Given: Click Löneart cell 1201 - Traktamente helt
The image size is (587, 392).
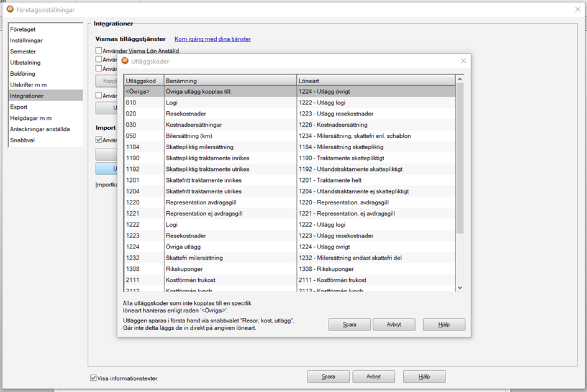Looking at the screenshot, I should point(376,180).
